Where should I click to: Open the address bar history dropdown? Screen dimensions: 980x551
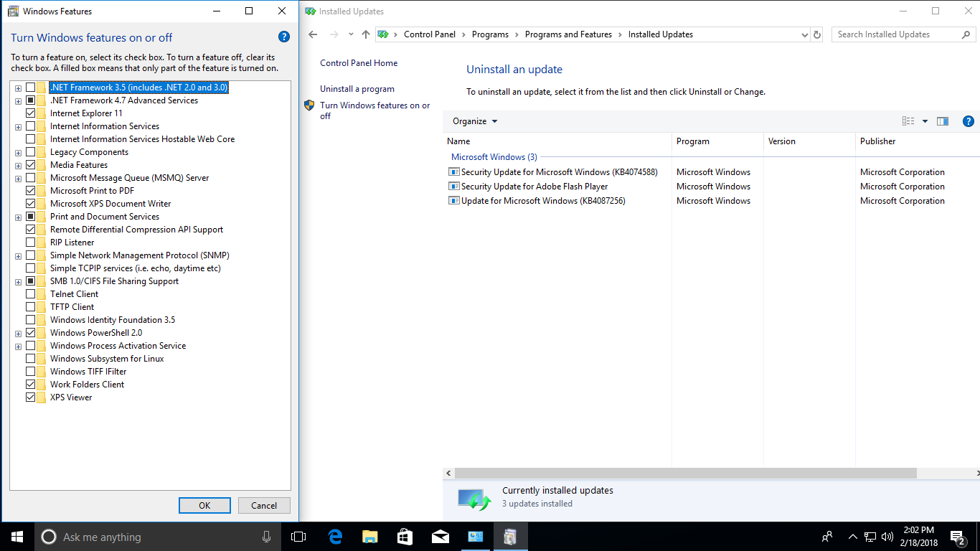click(804, 34)
